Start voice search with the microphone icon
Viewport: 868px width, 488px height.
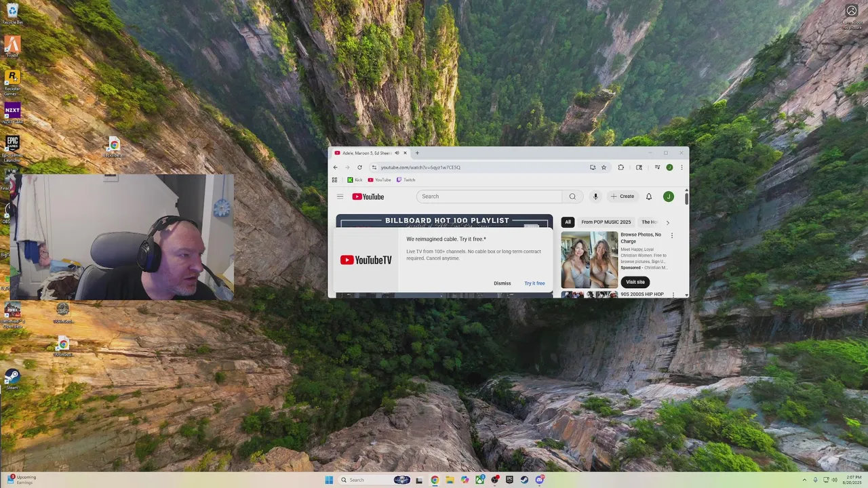click(x=595, y=197)
